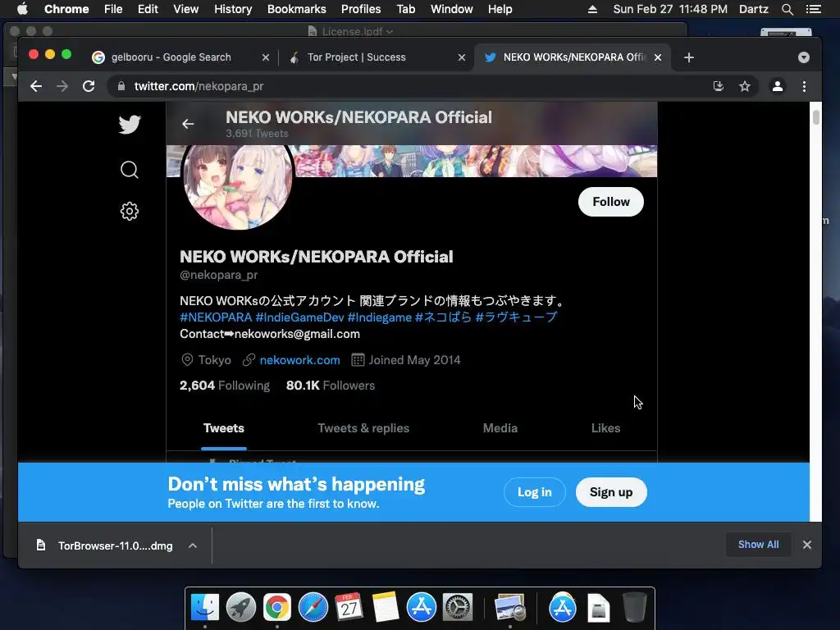Image resolution: width=840 pixels, height=630 pixels.
Task: Click the padlock site info icon
Action: 121,86
